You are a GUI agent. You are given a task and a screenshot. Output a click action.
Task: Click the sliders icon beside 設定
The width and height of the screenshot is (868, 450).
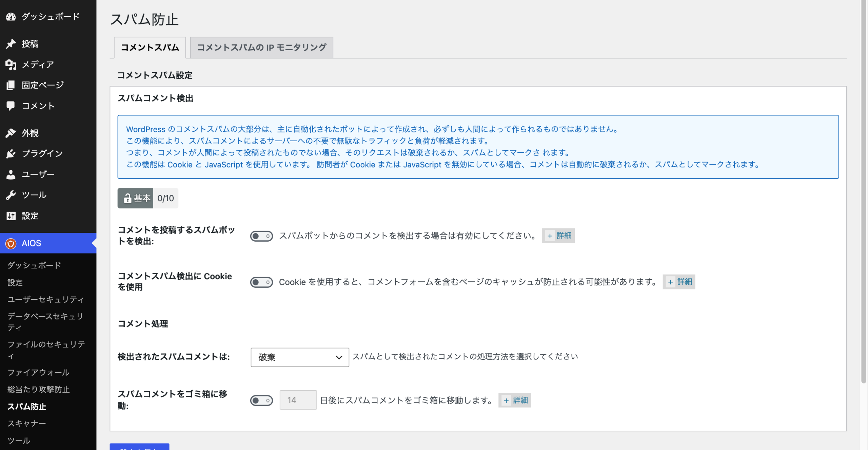[11, 216]
